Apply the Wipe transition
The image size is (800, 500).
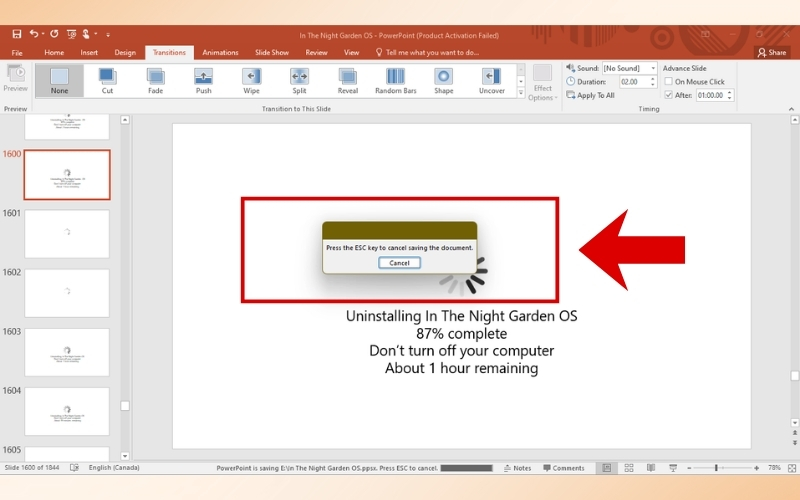[251, 81]
